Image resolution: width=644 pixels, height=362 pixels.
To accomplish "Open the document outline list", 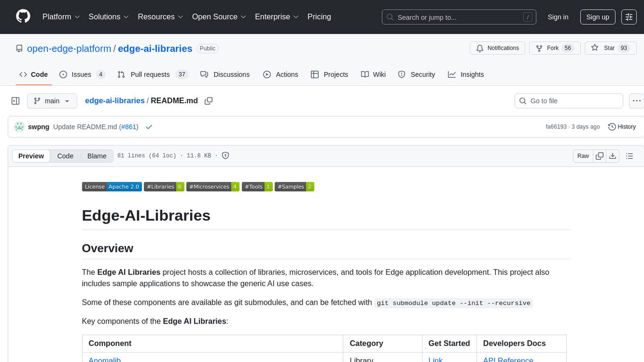I will (629, 156).
